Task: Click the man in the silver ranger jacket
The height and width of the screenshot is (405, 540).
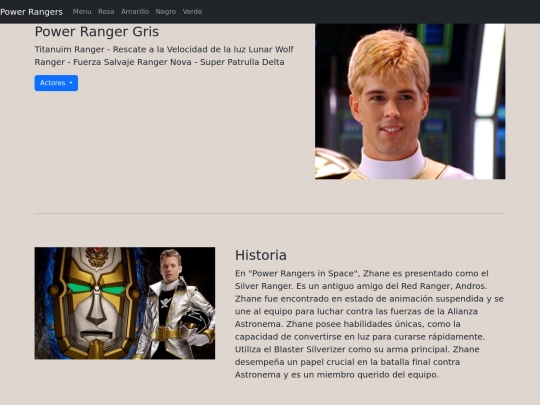Action: (174, 305)
